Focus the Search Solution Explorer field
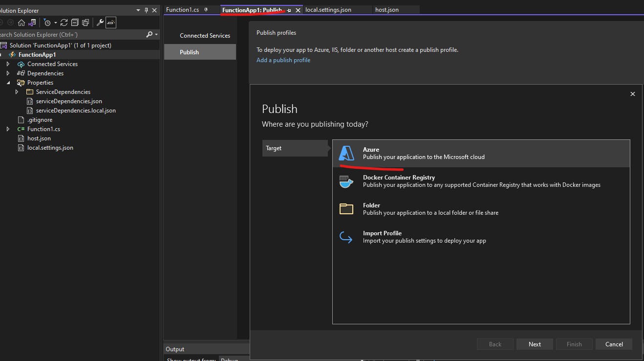The image size is (644, 361). click(x=72, y=34)
